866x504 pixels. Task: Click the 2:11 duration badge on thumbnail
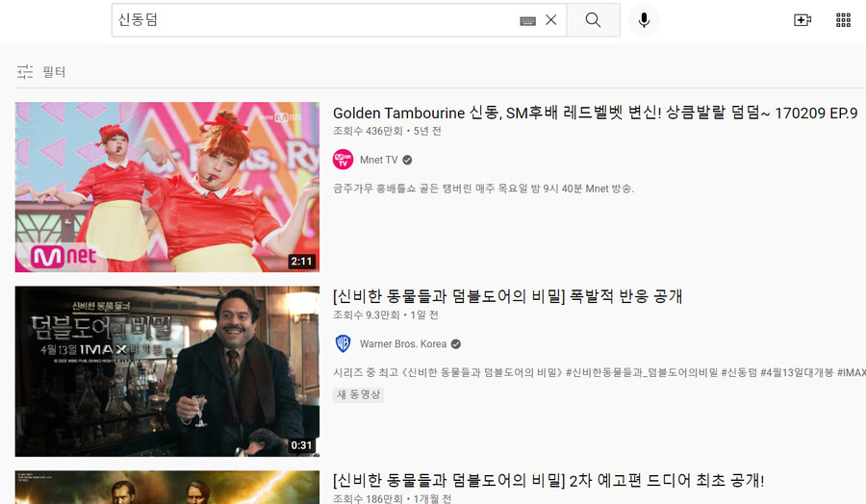point(301,261)
